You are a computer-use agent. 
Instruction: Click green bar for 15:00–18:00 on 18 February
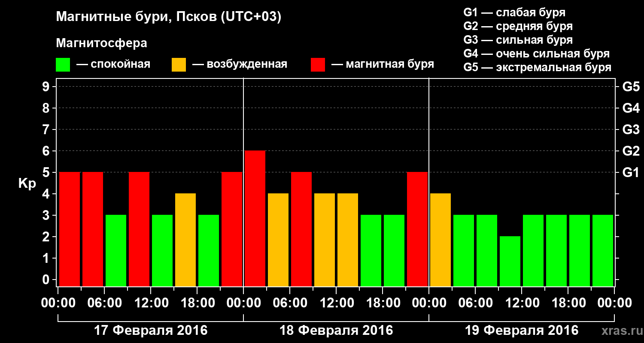coord(371,251)
